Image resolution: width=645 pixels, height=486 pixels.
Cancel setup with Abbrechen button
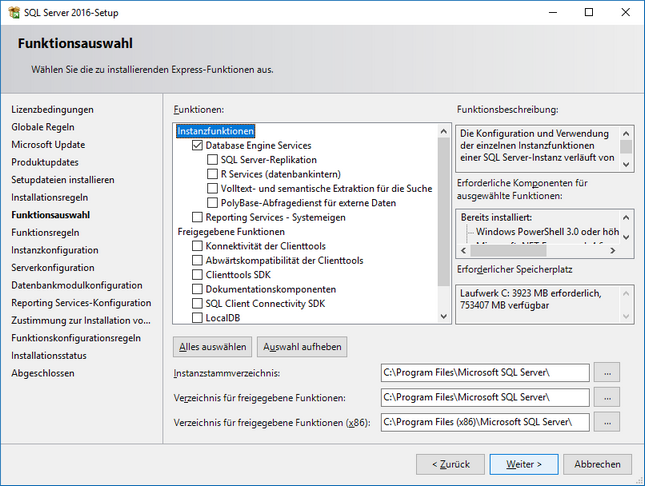click(x=597, y=464)
